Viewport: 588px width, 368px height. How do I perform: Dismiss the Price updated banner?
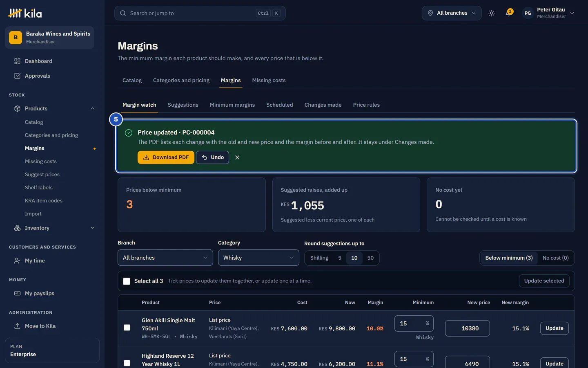click(237, 157)
